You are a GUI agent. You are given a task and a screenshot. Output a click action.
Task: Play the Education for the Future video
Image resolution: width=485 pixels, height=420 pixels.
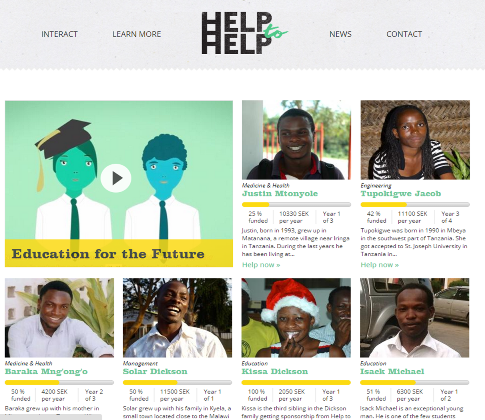click(x=116, y=178)
